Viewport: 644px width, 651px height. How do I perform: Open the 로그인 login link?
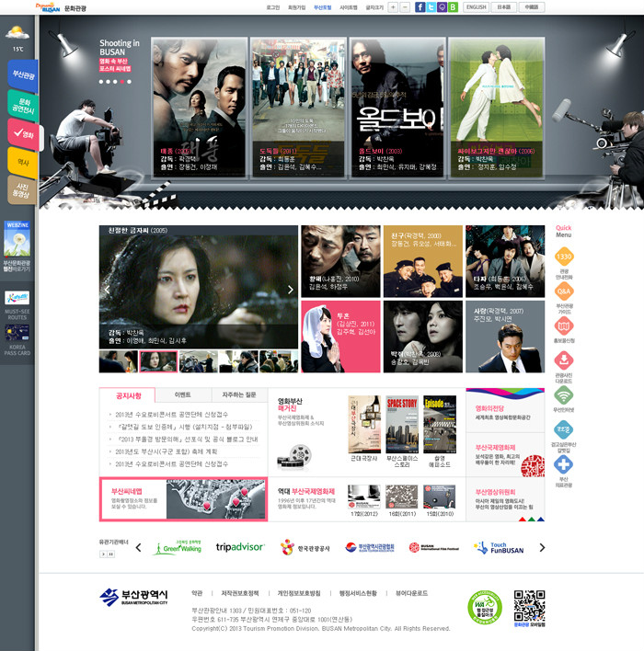pyautogui.click(x=272, y=7)
